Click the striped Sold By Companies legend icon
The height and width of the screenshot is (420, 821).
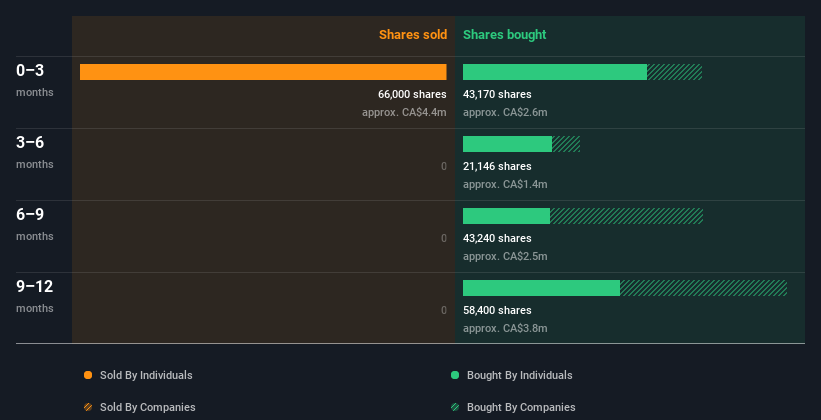88,407
